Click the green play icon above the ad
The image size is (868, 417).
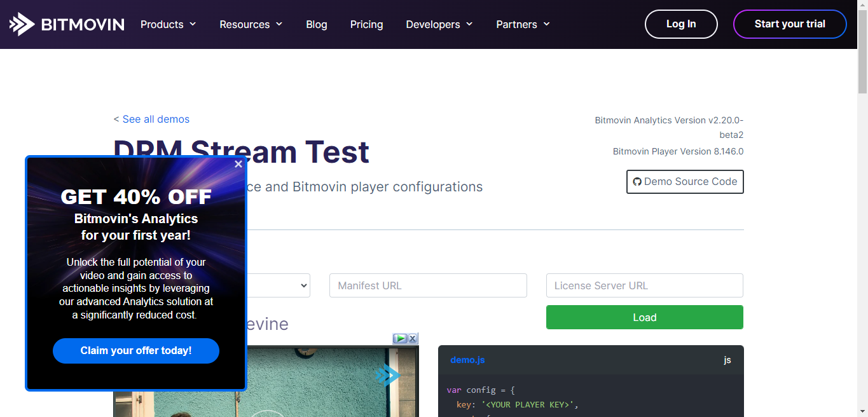coord(401,338)
